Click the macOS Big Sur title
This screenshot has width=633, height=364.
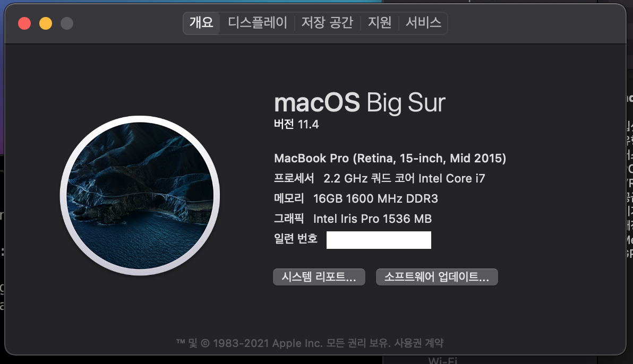(360, 102)
